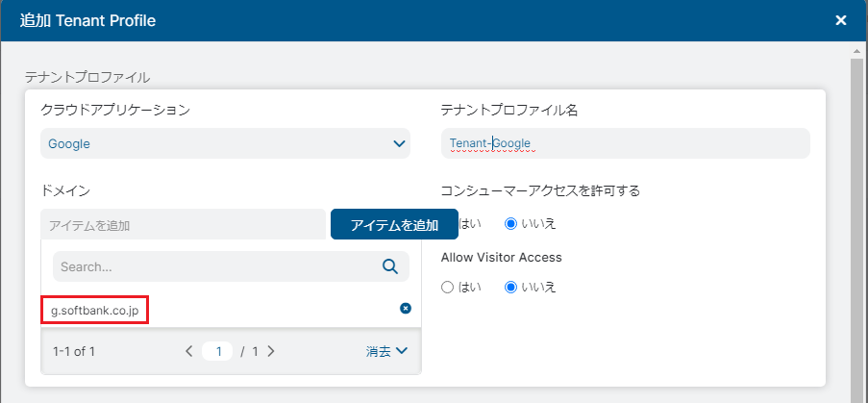Screen dimensions: 868x403
Task: Select the g.softbank.co.jp domain item
Action: pyautogui.click(x=95, y=310)
